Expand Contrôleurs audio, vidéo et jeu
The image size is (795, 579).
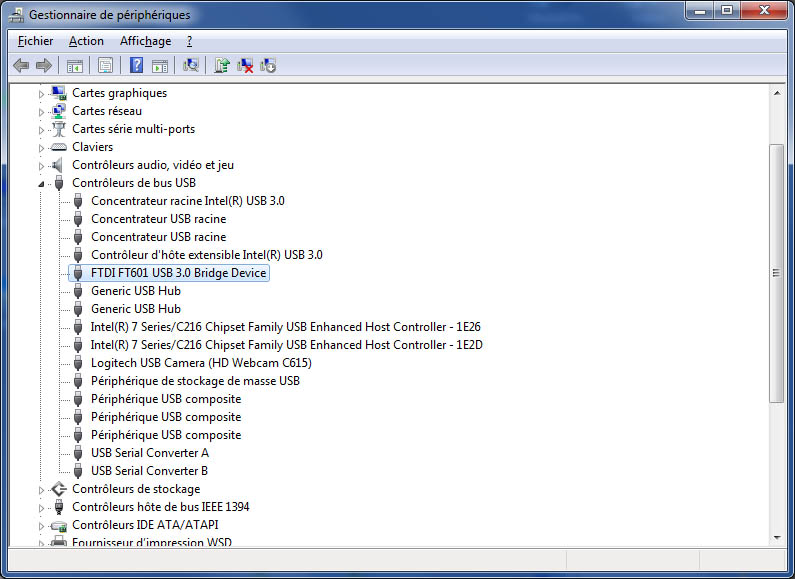coord(42,166)
